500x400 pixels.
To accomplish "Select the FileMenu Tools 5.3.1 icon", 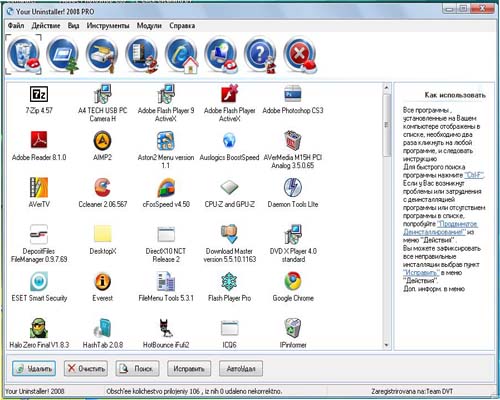I will click(166, 282).
